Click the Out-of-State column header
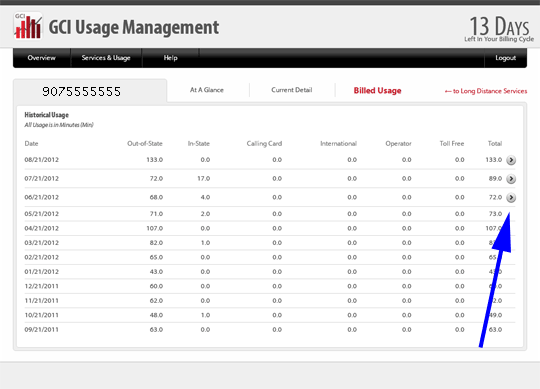540x389 pixels. pyautogui.click(x=145, y=144)
